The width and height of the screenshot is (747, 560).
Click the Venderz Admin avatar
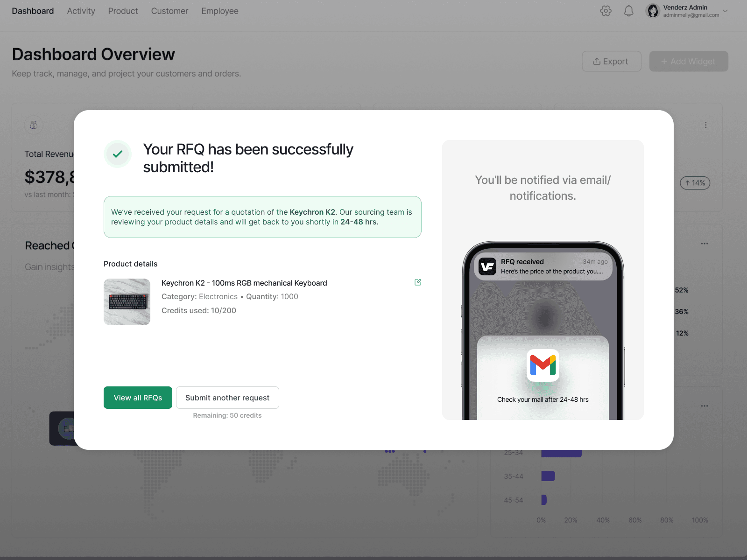[652, 11]
